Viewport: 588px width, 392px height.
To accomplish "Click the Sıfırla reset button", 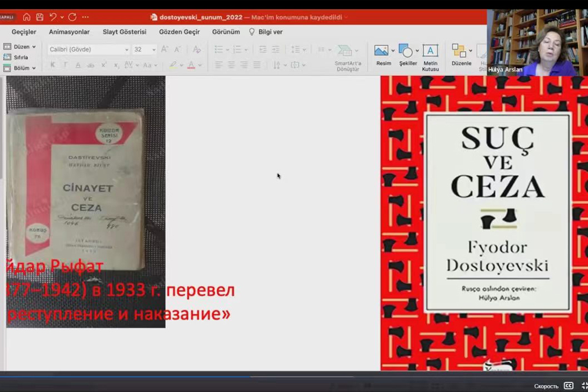I will pos(19,57).
